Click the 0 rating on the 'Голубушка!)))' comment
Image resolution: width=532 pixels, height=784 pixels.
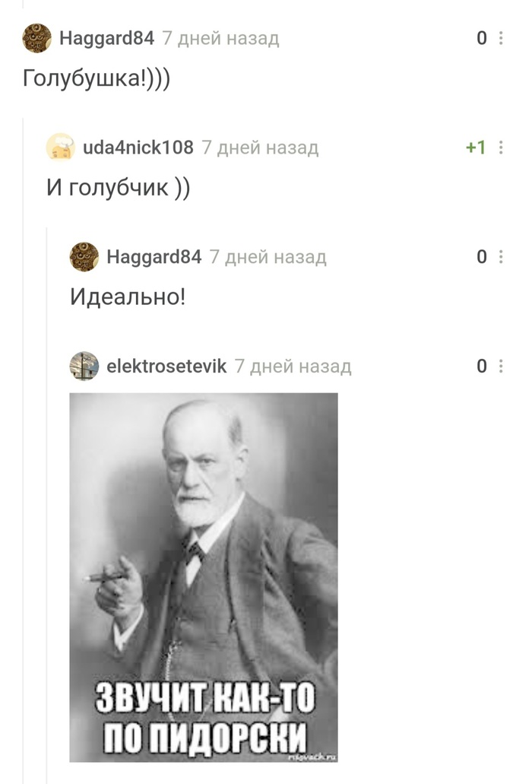click(x=482, y=38)
